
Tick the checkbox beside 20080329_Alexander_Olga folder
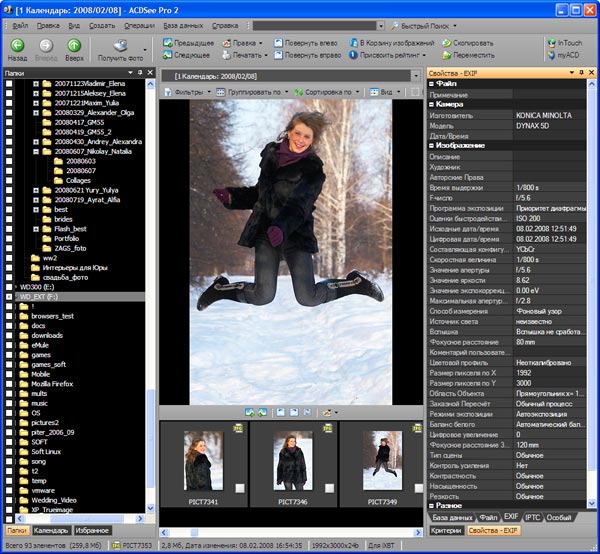pyautogui.click(x=9, y=114)
